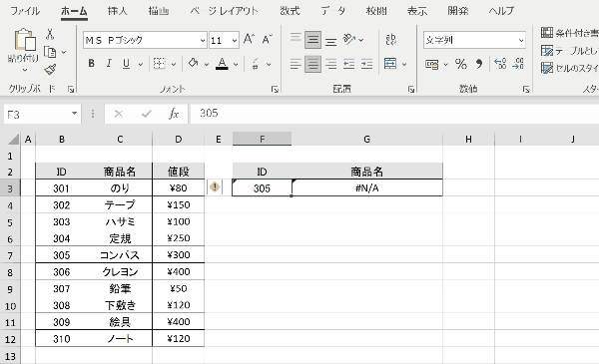Click the 条件付き書式 button
Viewport: 599px width, 364px height.
click(570, 33)
